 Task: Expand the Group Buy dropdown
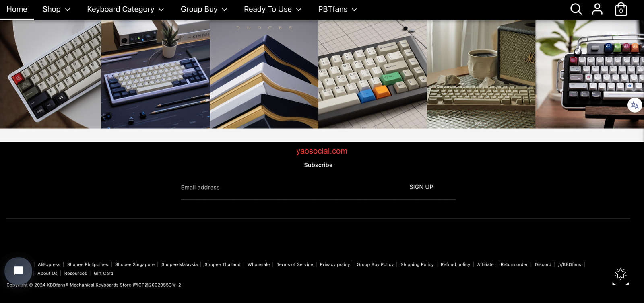tap(204, 9)
